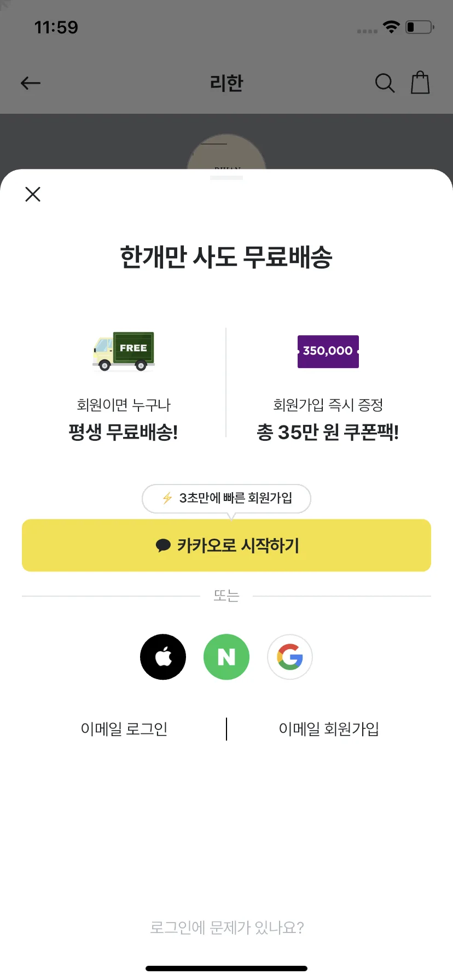Tap the 3초만에 빠른 회원가입 tooltip bubble
Screen dimensions: 453x980
226,498
